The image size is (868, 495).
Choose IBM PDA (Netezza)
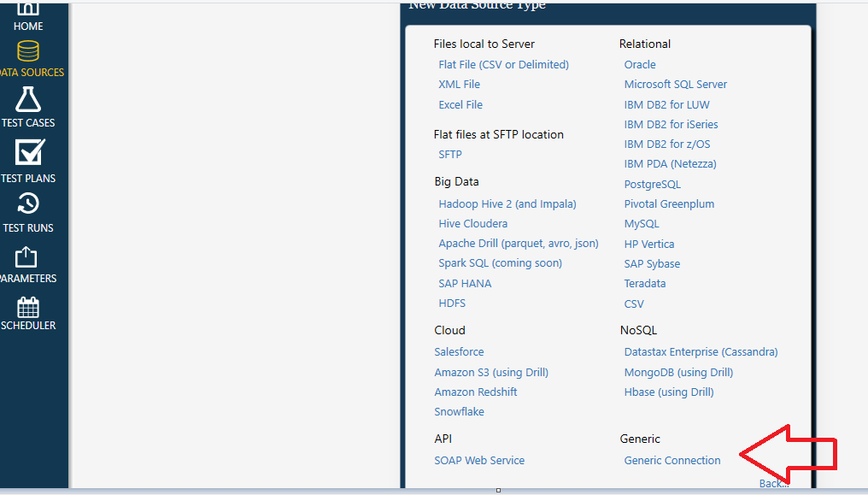tap(671, 164)
